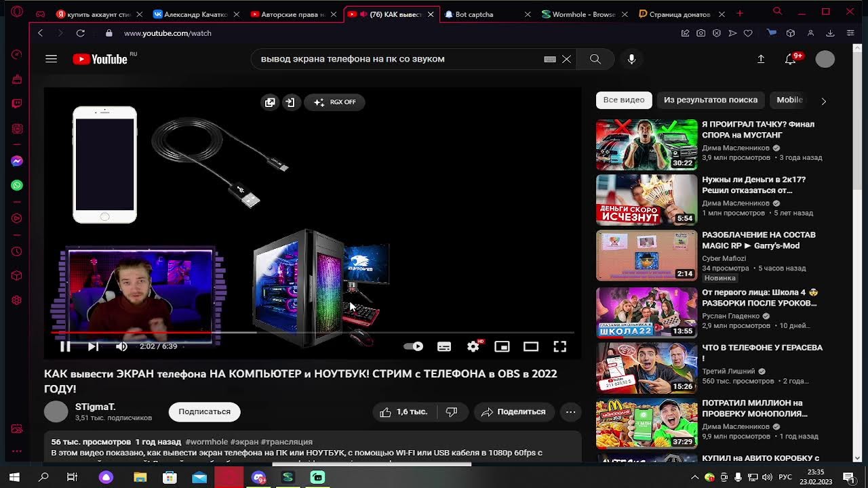This screenshot has height=488, width=868.
Task: Open YouTube notifications bell
Action: [x=791, y=59]
